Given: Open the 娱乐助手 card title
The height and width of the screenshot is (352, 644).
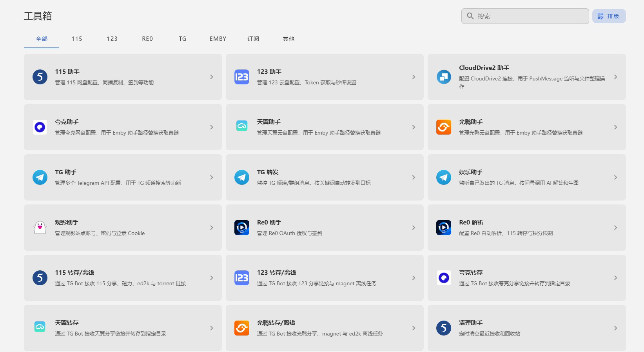Looking at the screenshot, I should coord(471,172).
